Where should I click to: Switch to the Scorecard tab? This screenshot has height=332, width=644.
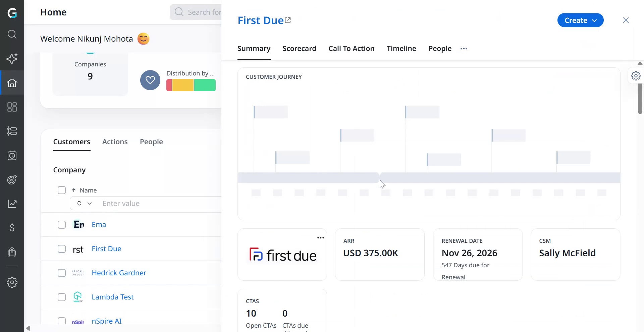pos(299,48)
